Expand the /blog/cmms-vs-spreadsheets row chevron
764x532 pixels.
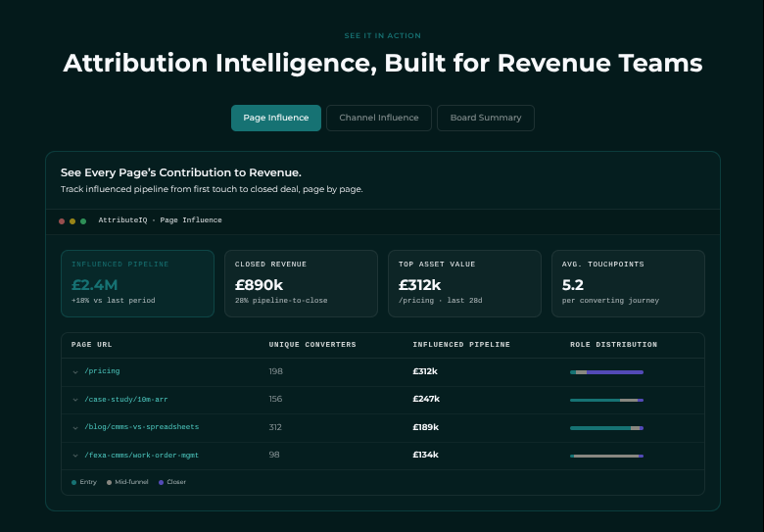75,428
